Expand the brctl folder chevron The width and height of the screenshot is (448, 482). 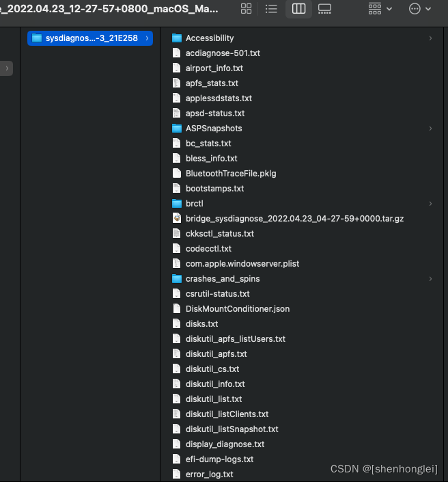[430, 204]
